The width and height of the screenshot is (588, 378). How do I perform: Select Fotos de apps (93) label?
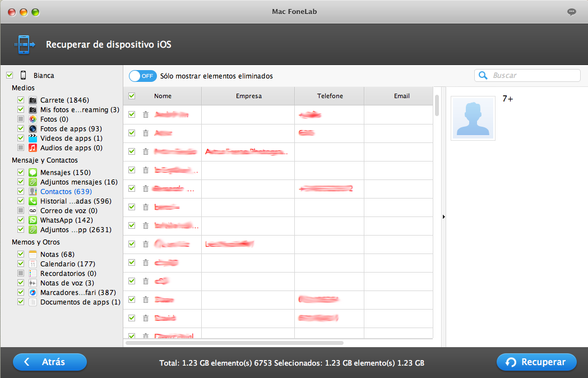coord(71,129)
